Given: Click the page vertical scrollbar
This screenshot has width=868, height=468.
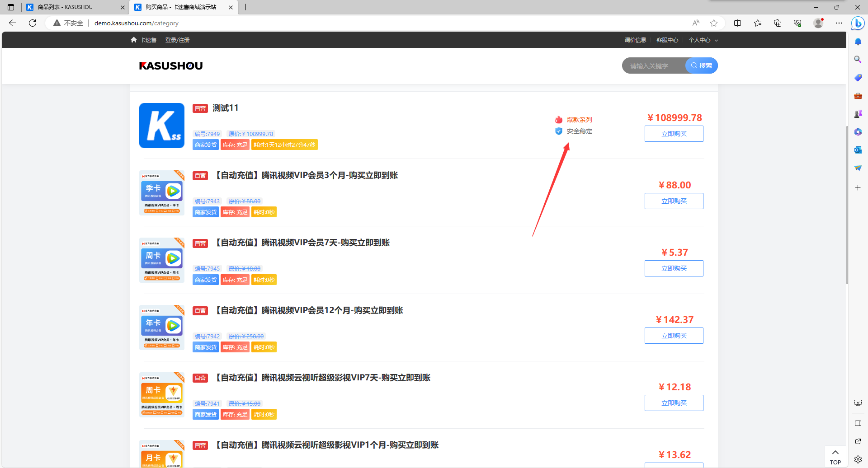Looking at the screenshot, I should [847, 205].
